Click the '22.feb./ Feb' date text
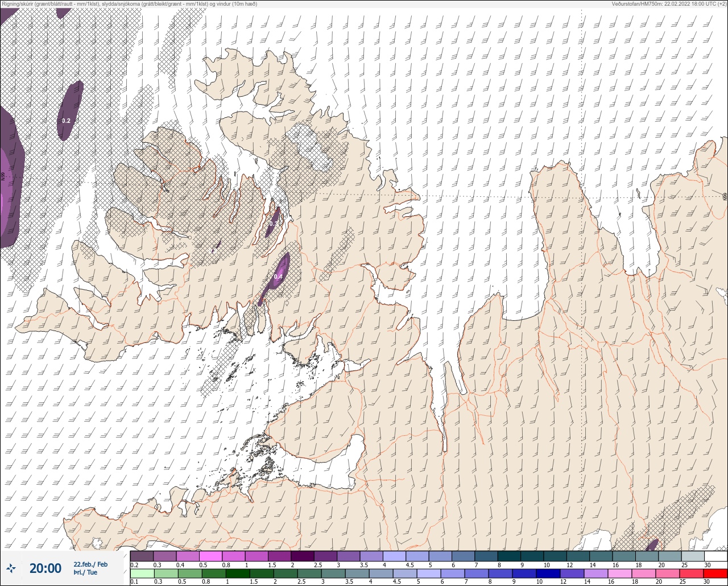This screenshot has height=586, width=728. [90, 564]
